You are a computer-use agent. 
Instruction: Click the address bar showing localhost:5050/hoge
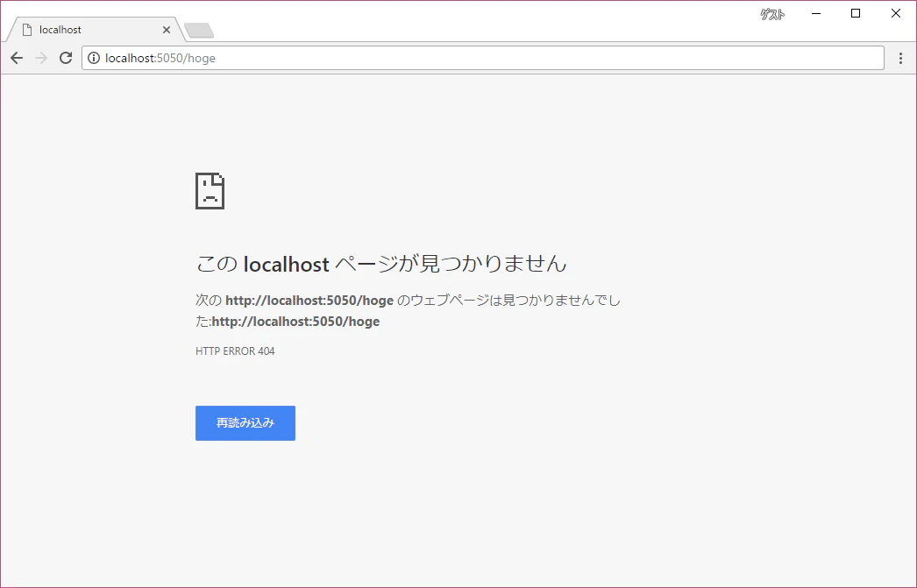[x=482, y=58]
